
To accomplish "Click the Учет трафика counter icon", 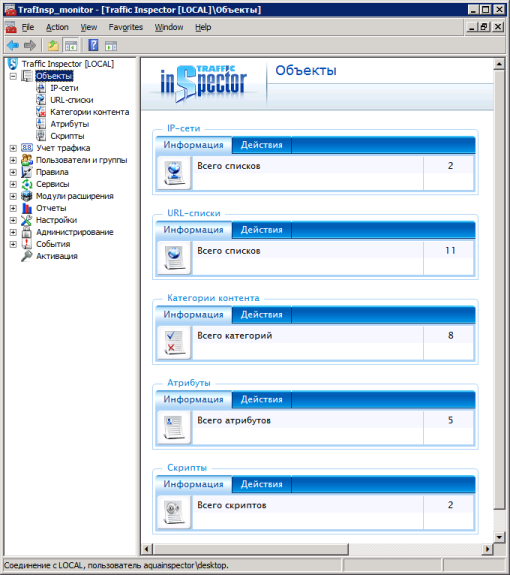I will (x=27, y=148).
